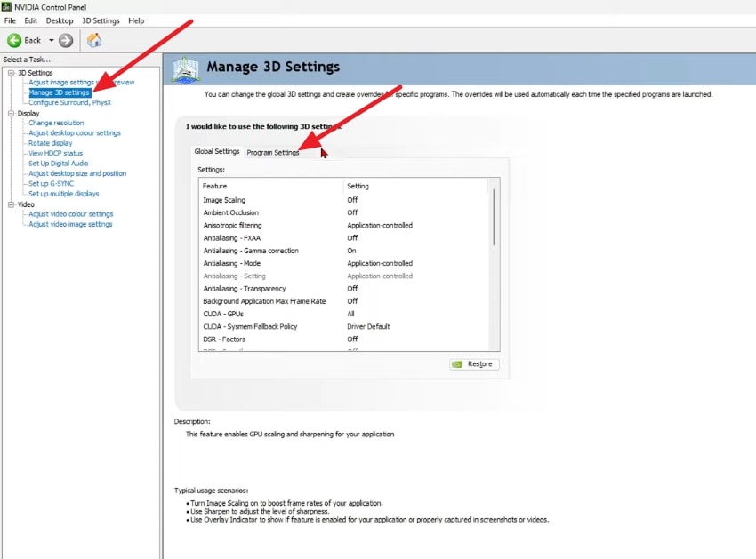
Task: Click the Display tree label
Action: pos(28,113)
